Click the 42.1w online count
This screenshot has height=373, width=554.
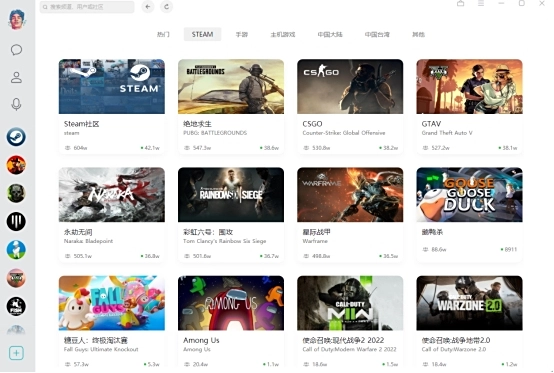(152, 148)
